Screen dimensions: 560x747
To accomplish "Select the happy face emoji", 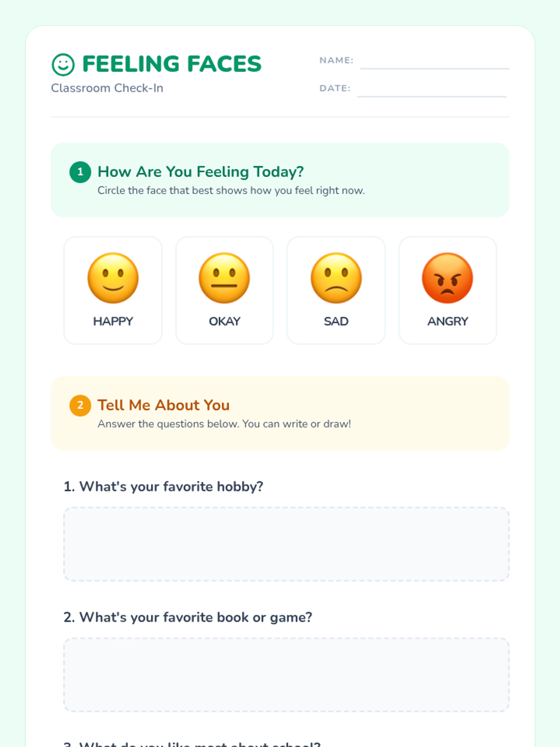I will click(113, 278).
